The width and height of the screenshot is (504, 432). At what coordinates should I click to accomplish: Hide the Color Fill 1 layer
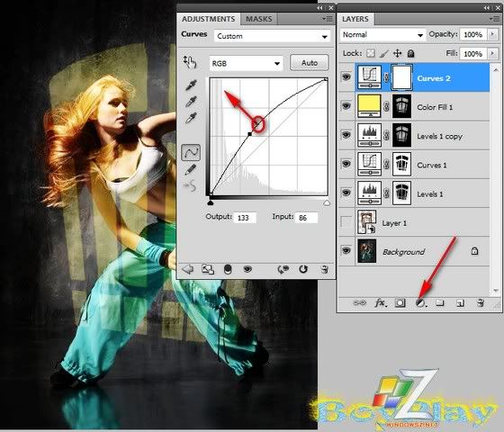pos(346,106)
